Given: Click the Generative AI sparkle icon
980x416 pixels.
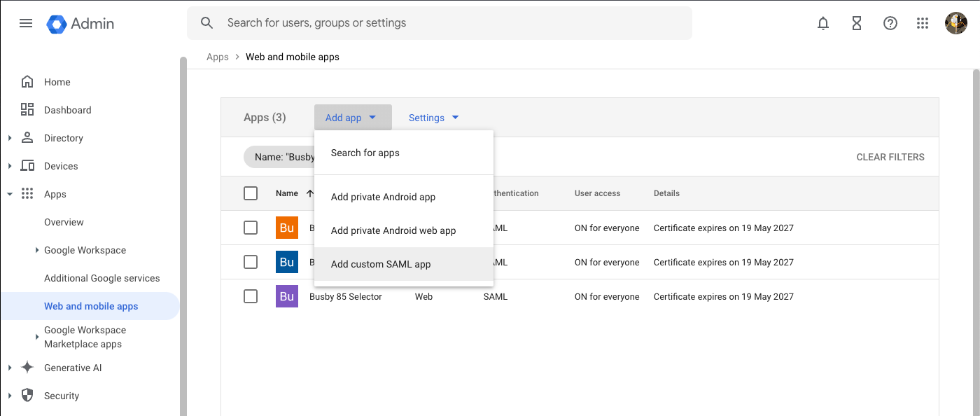Looking at the screenshot, I should point(27,368).
